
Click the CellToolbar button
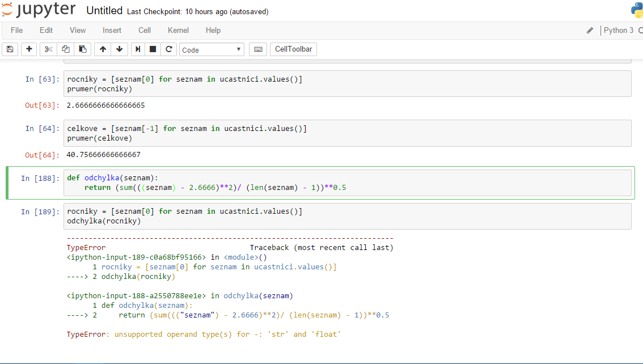click(293, 49)
